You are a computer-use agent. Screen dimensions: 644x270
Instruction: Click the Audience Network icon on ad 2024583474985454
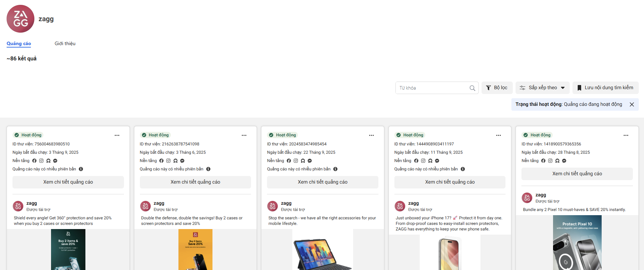pos(303,161)
